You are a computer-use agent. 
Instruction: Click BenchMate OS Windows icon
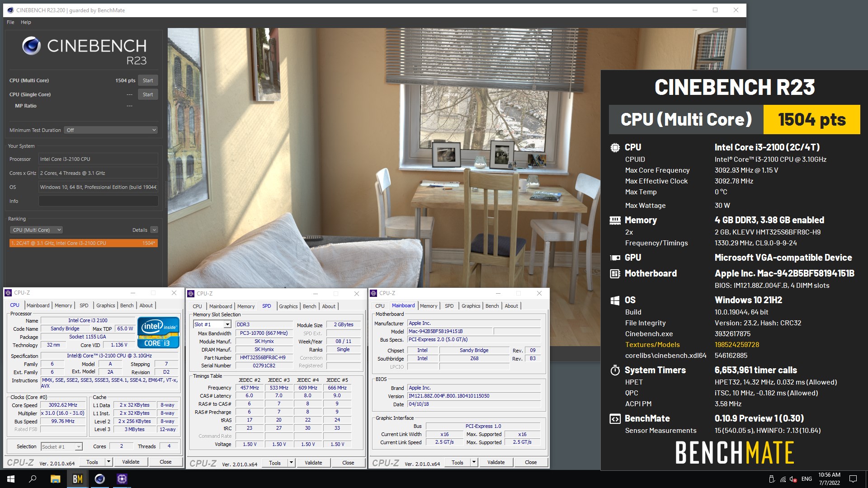coord(615,300)
